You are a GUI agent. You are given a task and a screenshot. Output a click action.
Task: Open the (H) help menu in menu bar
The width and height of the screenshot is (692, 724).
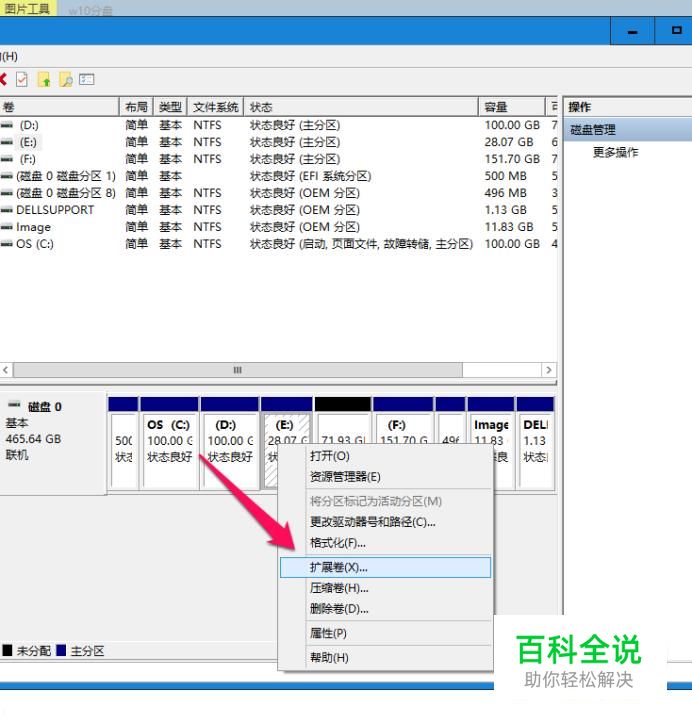(9, 57)
